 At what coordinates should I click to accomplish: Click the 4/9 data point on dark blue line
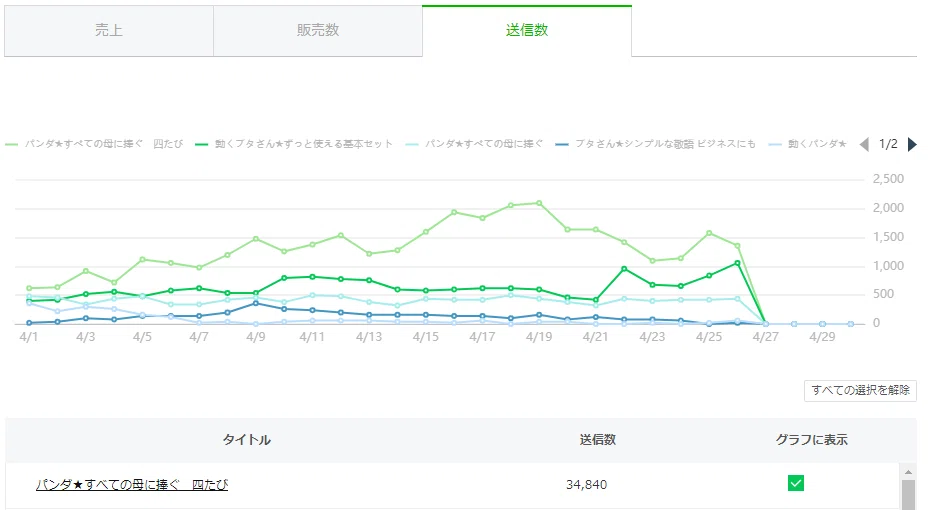point(255,303)
